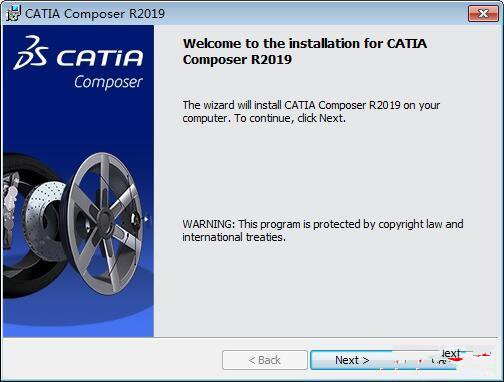Click the 'CATIA Composer R2019' title bar text
Image resolution: width=504 pixels, height=382 pixels.
pos(95,14)
